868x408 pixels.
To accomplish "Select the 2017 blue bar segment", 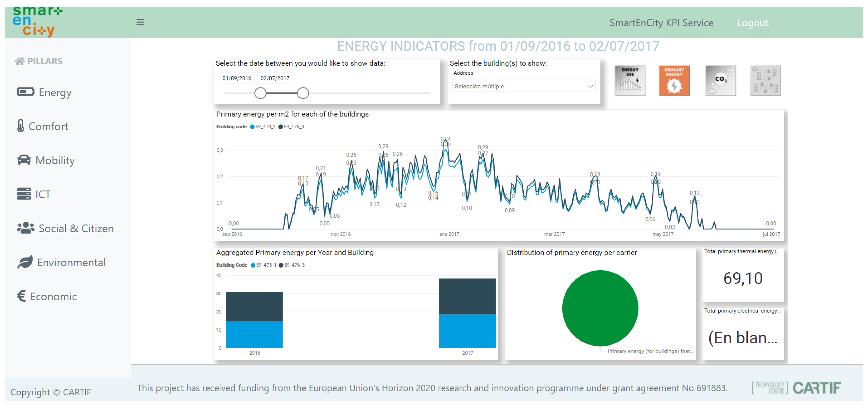I will 467,331.
